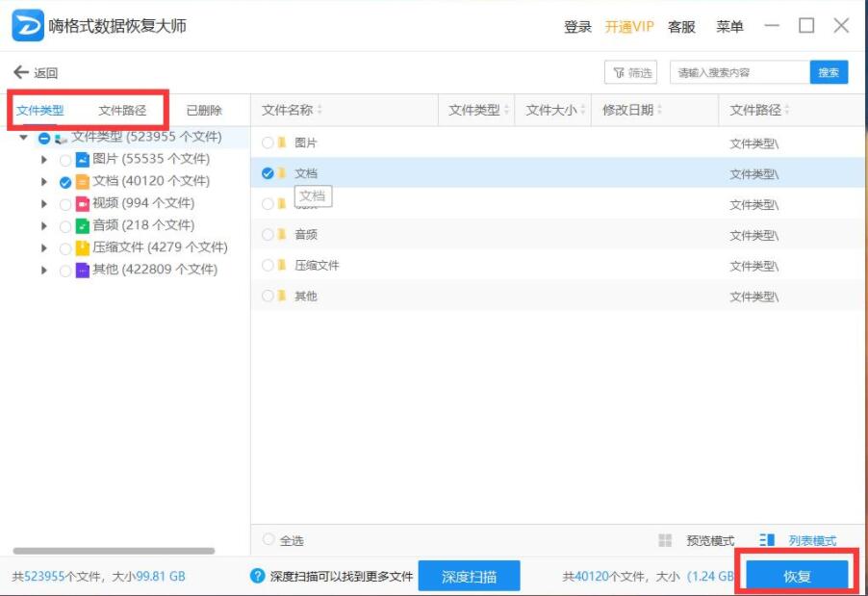Click the red video category icon in tree

(83, 204)
